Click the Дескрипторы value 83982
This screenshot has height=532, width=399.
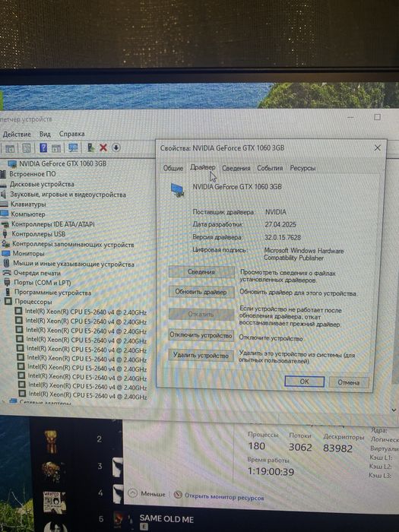click(338, 448)
